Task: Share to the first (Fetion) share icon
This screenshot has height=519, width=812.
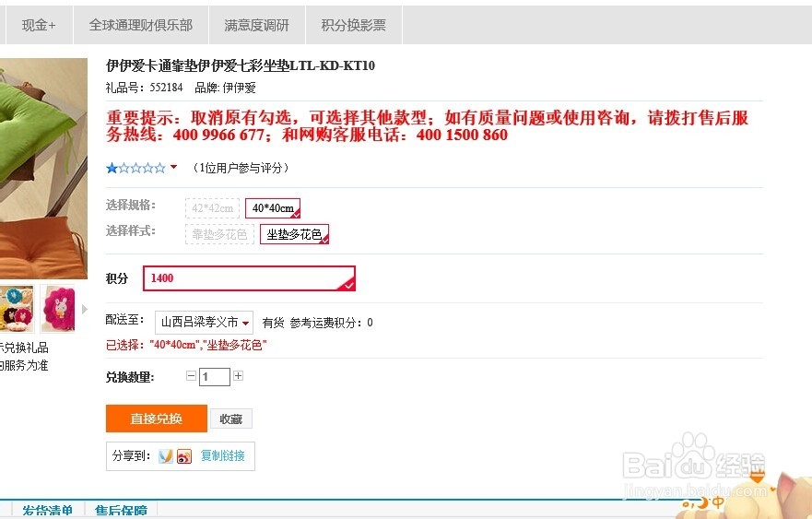Action: tap(166, 455)
